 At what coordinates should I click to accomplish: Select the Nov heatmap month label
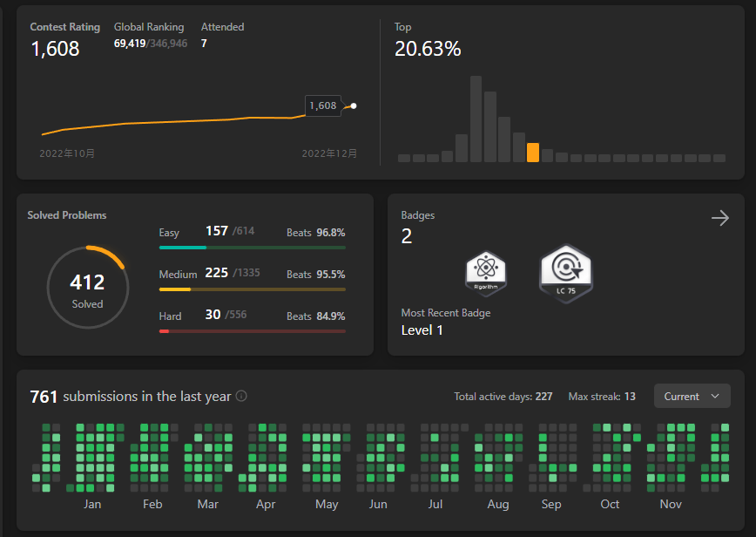(671, 504)
